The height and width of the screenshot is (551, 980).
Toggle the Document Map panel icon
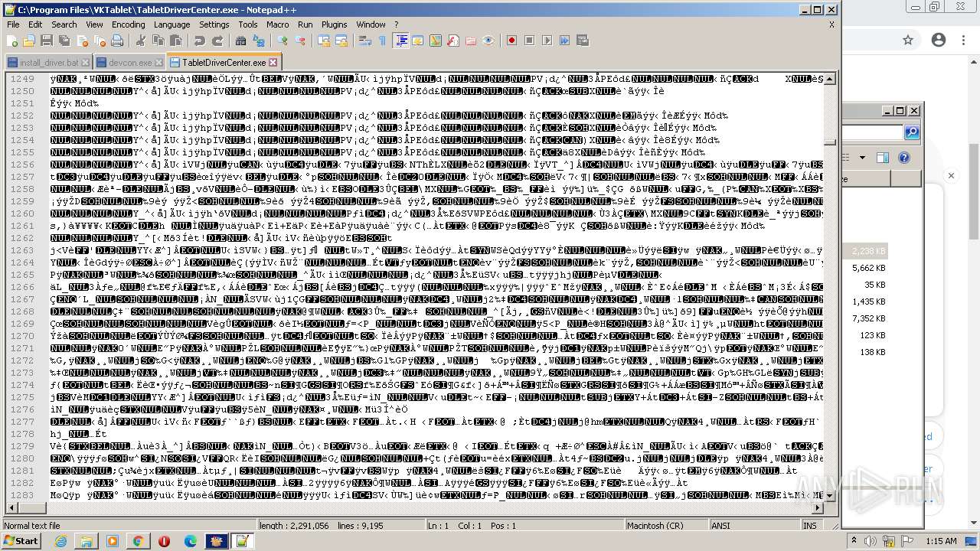436,41
